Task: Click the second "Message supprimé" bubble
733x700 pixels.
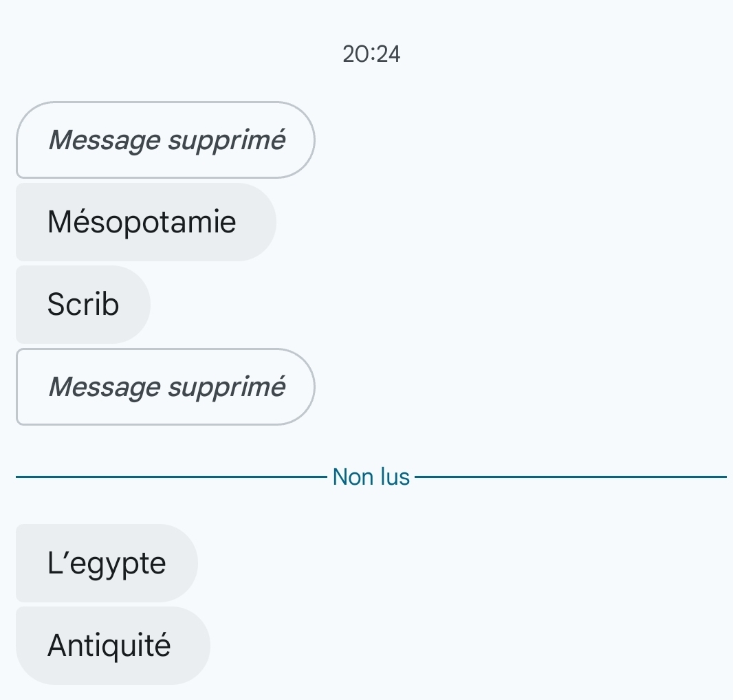Action: (165, 387)
